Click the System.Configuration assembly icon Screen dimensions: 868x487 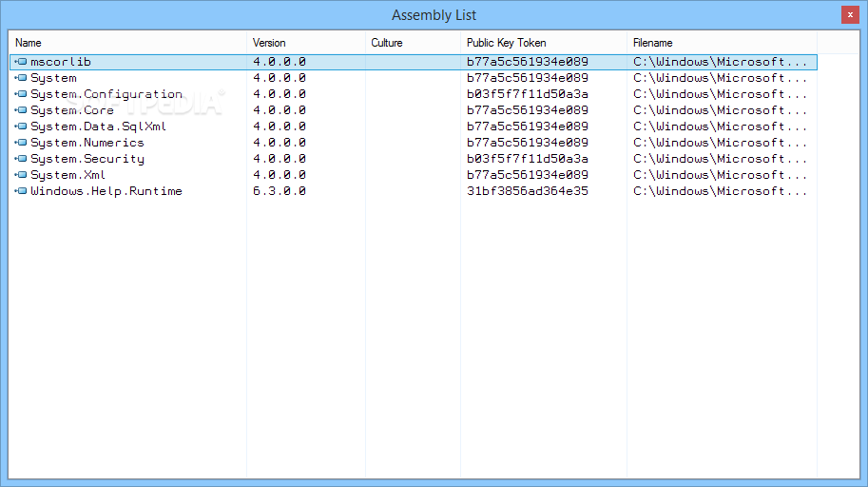point(21,93)
